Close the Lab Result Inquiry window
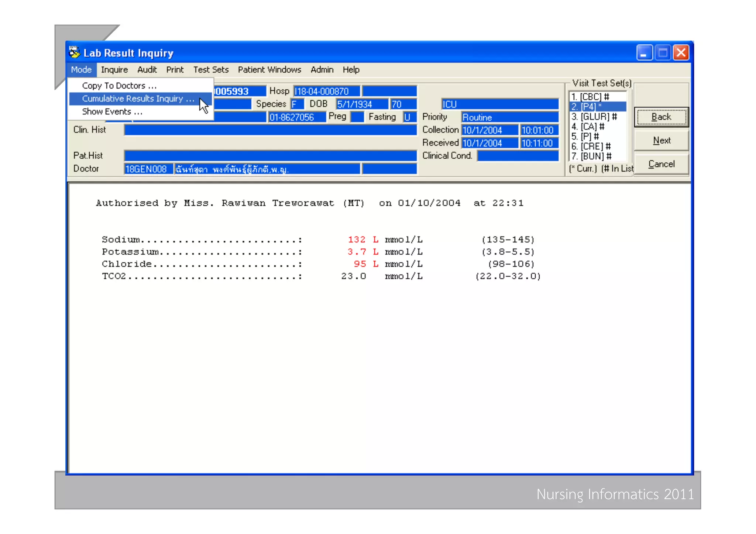The height and width of the screenshot is (534, 756). coord(681,52)
